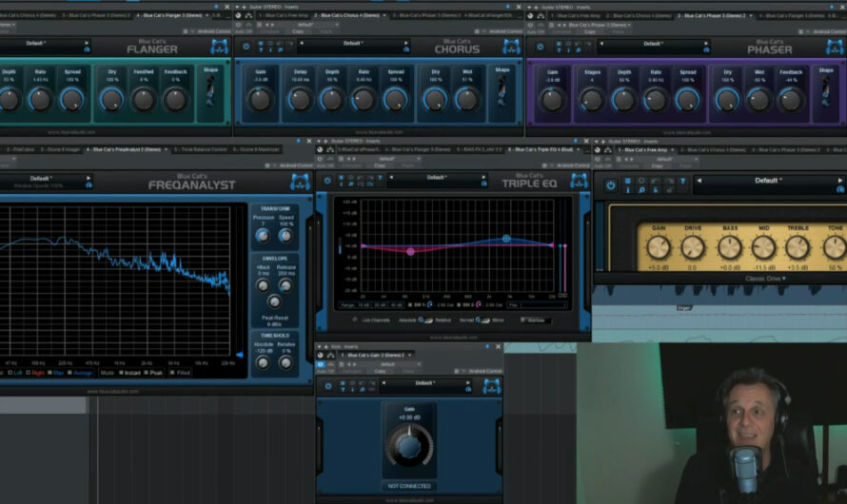Viewport: 847px width, 504px height.
Task: Go to previous preset in Chorus
Action: pyautogui.click(x=302, y=43)
